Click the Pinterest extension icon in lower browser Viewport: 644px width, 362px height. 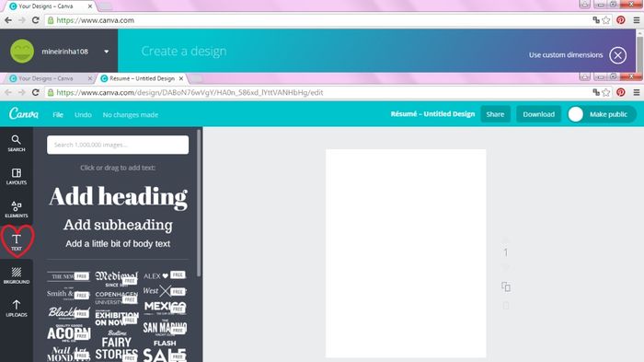[x=621, y=92]
